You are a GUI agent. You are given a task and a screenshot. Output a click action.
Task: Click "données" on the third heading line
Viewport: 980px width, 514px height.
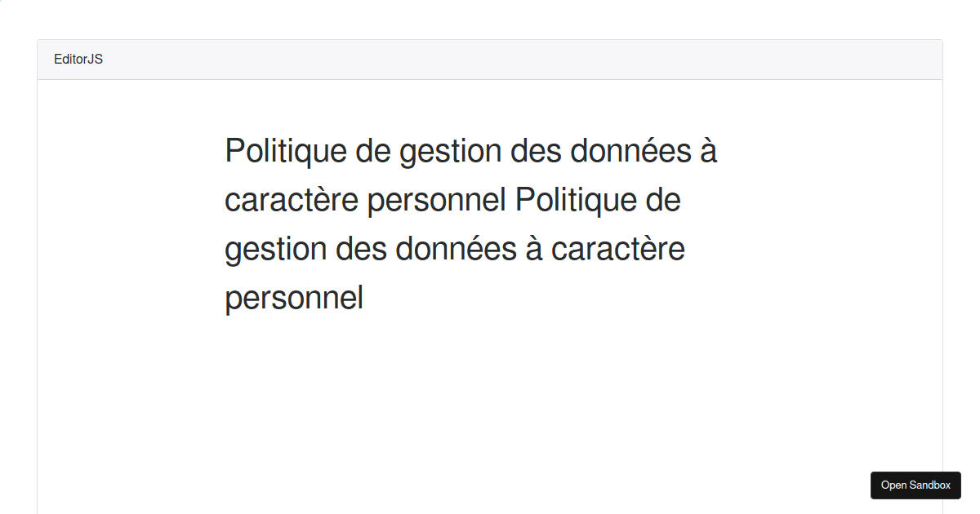pos(450,250)
